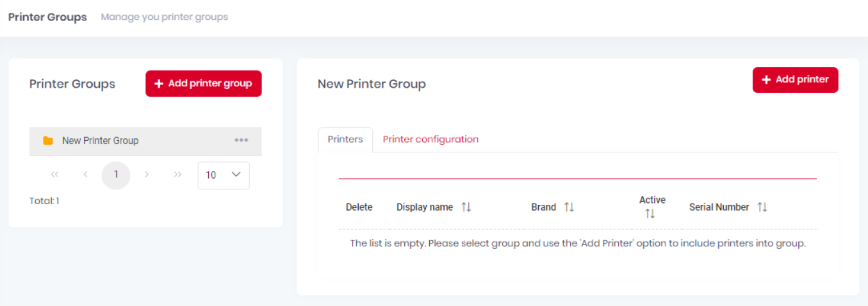Switch to Printer configuration tab

(430, 139)
